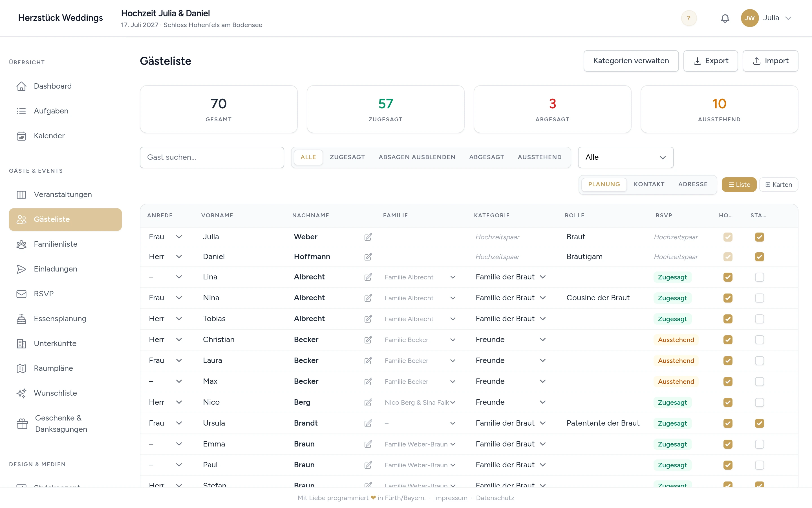The image size is (812, 508).
Task: Uncheck Sta… checkbox for Daniel Hoffmann
Action: 759,257
